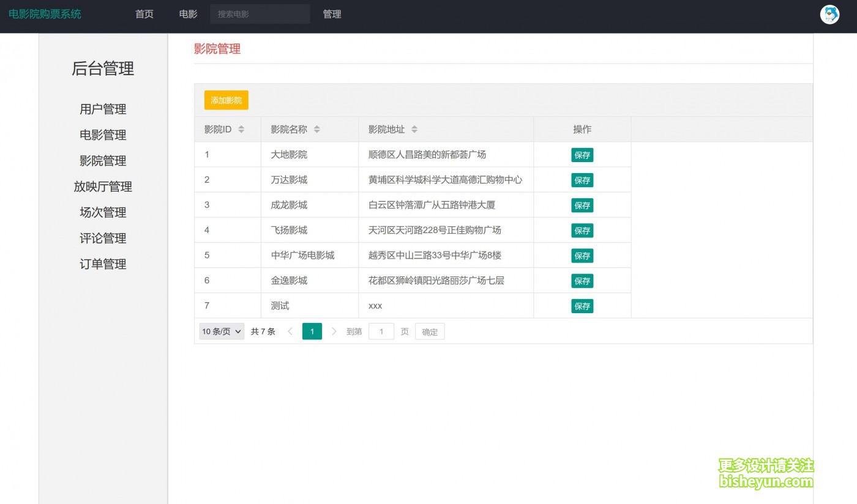Screen dimensions: 857x504
Task: Select 订单管理 in the sidebar
Action: tap(103, 264)
